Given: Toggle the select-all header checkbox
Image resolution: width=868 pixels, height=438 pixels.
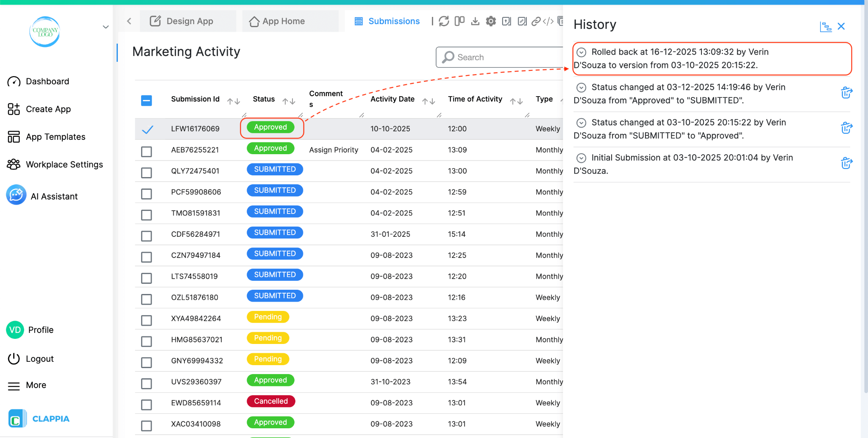Looking at the screenshot, I should coord(147,100).
